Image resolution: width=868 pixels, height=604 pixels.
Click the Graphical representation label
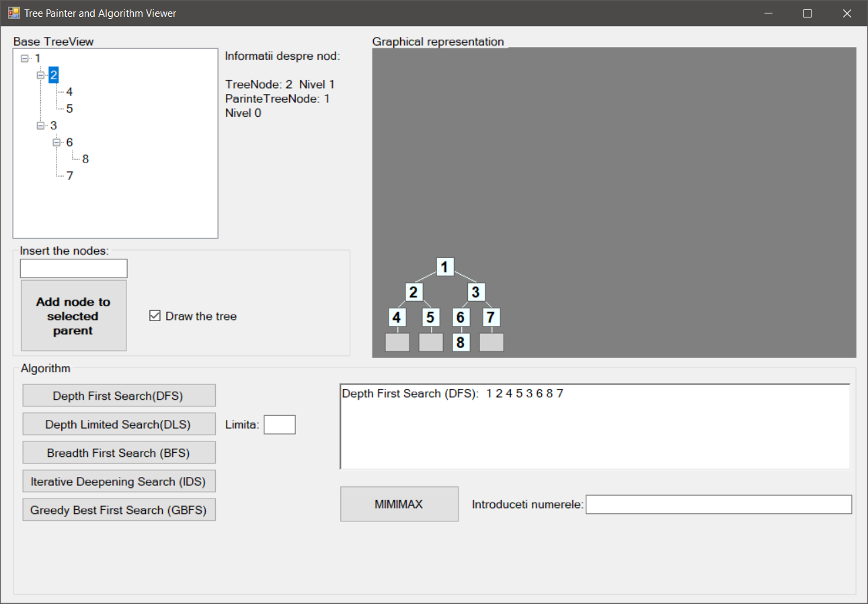tap(438, 42)
